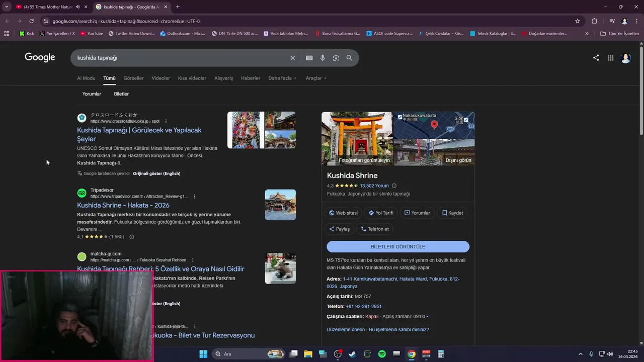644x362 pixels.
Task: Switch to the Kısa videolar tab
Action: click(x=192, y=78)
